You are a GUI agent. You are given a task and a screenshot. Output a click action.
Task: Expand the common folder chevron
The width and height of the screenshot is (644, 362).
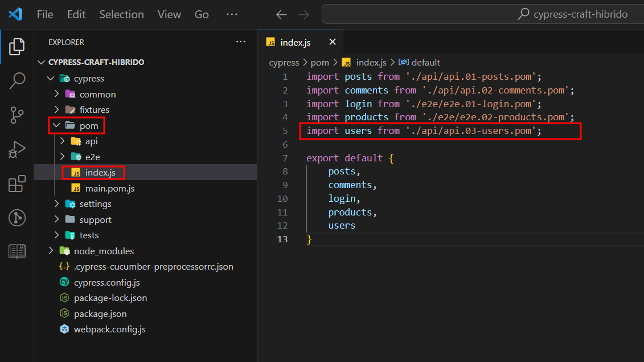pos(57,94)
